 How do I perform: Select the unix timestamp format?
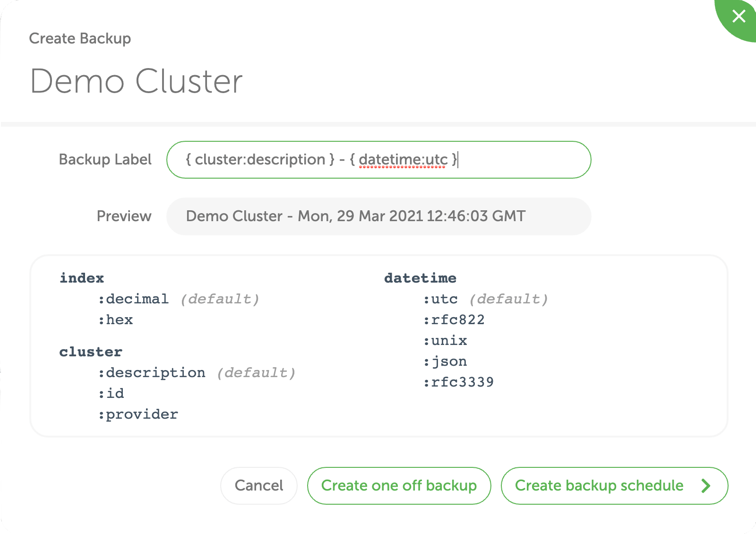(x=445, y=340)
